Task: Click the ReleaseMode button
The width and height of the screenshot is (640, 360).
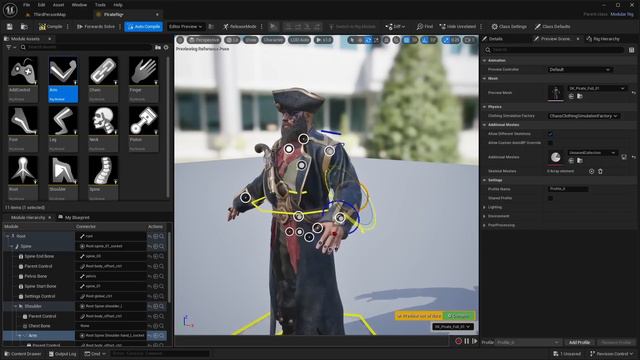Action: 240,27
